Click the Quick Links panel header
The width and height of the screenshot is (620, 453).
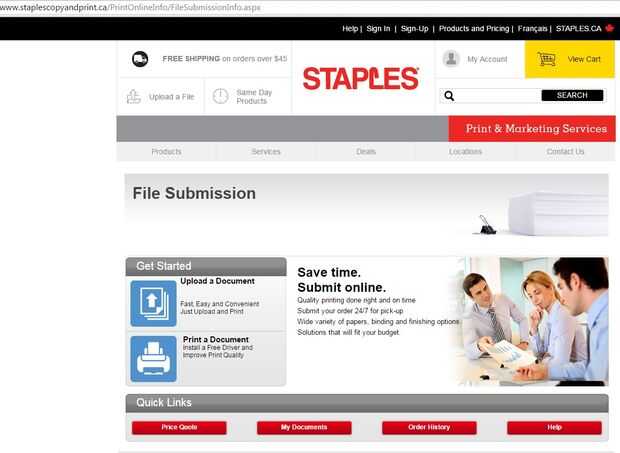pyautogui.click(x=367, y=403)
